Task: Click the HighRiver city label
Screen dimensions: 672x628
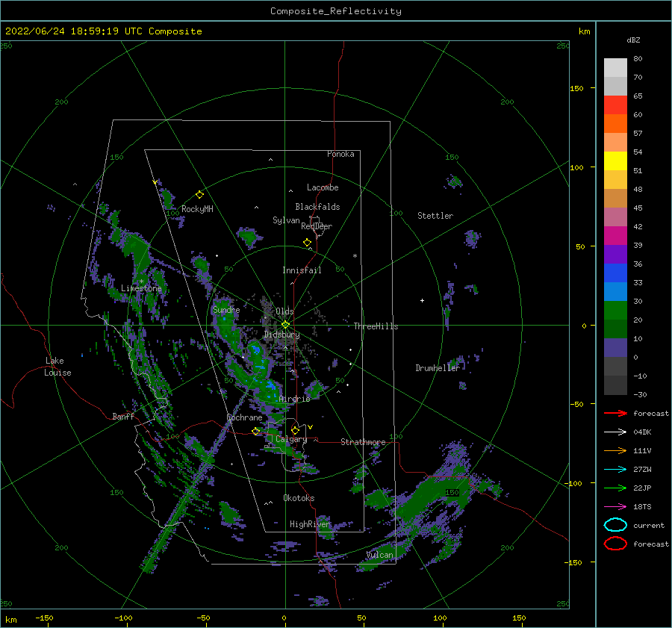Action: (309, 524)
